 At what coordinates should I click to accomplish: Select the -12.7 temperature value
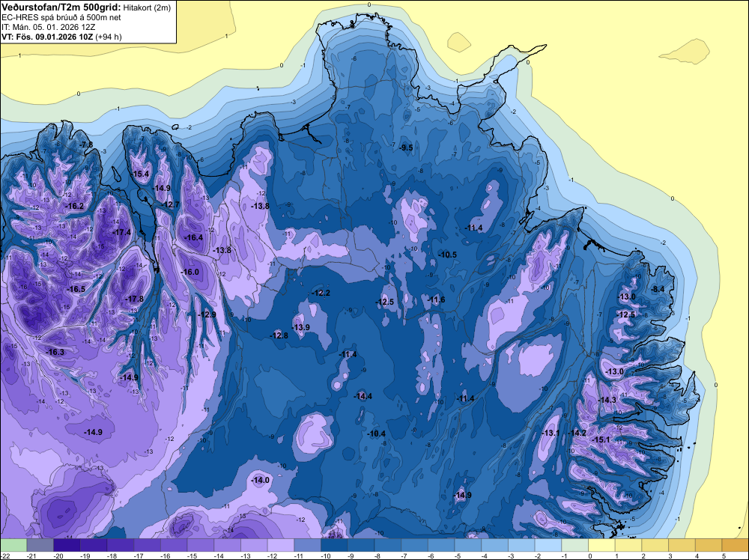[x=170, y=205]
